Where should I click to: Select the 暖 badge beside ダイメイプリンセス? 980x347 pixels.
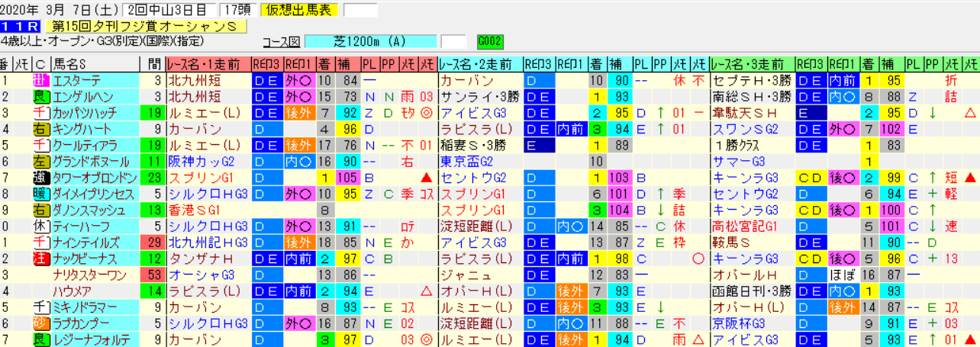[40, 194]
